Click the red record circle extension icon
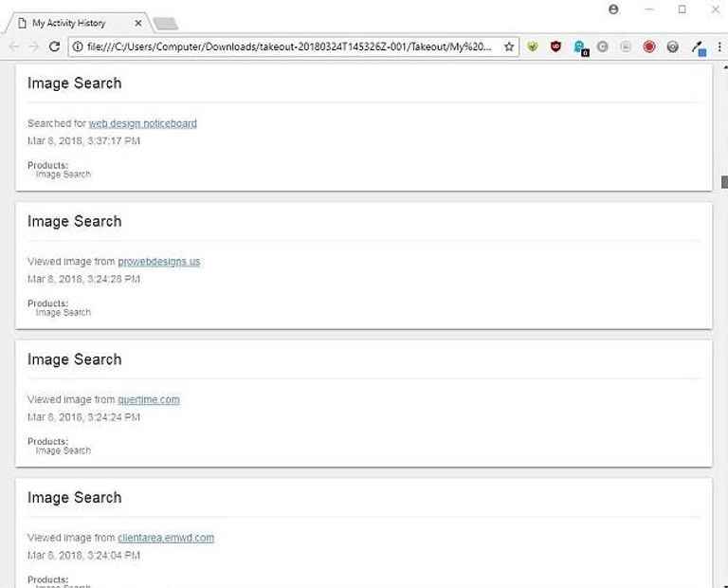Screen dimensions: 728x588 click(649, 46)
